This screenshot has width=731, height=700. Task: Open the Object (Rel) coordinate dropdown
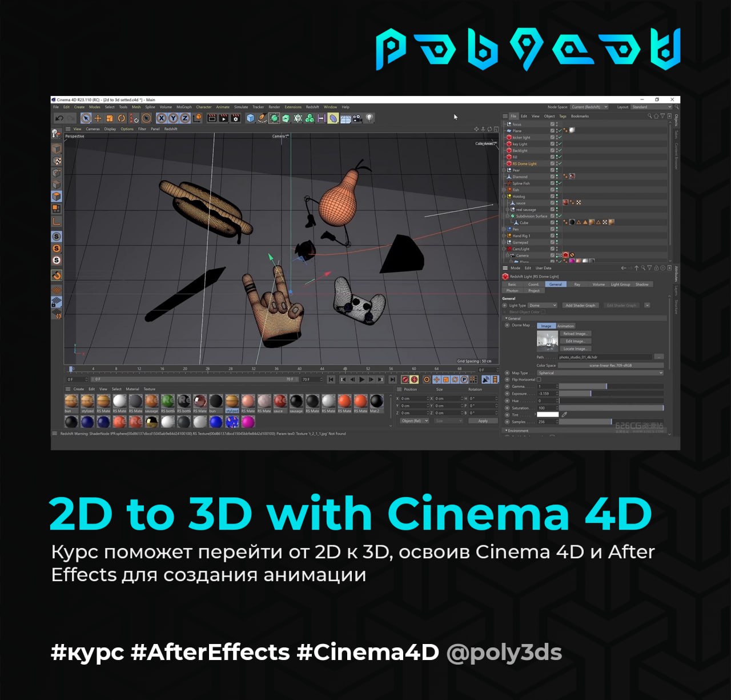(x=414, y=421)
